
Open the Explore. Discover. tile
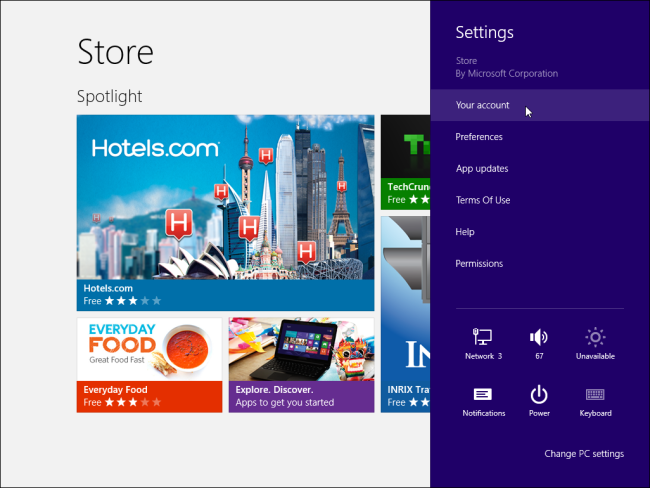[301, 365]
